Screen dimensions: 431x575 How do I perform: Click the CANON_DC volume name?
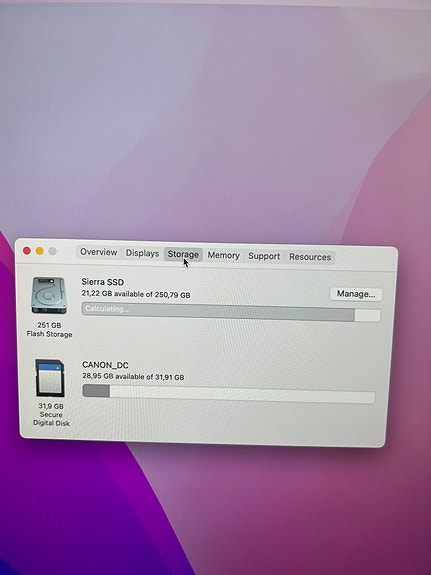coord(105,365)
